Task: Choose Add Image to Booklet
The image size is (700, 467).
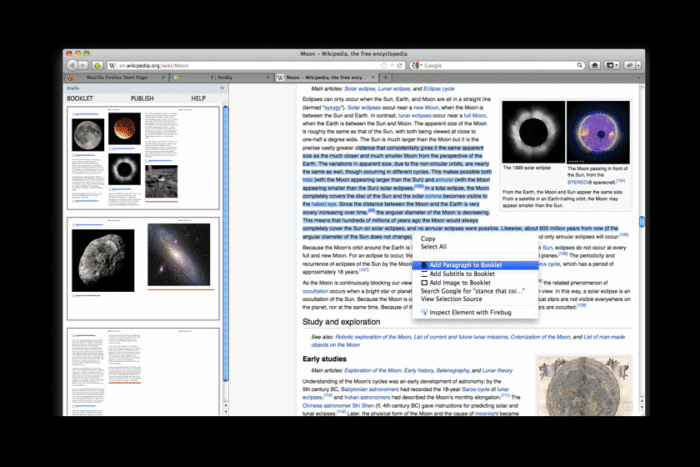Action: [475, 283]
